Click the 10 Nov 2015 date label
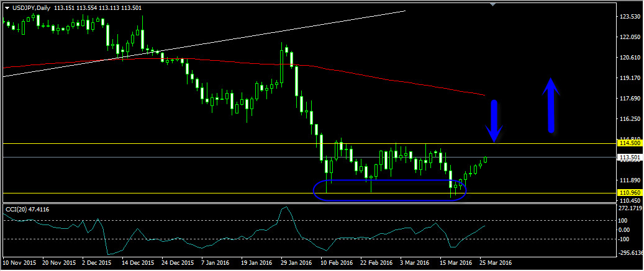This screenshot has height=271, width=644. (x=20, y=262)
